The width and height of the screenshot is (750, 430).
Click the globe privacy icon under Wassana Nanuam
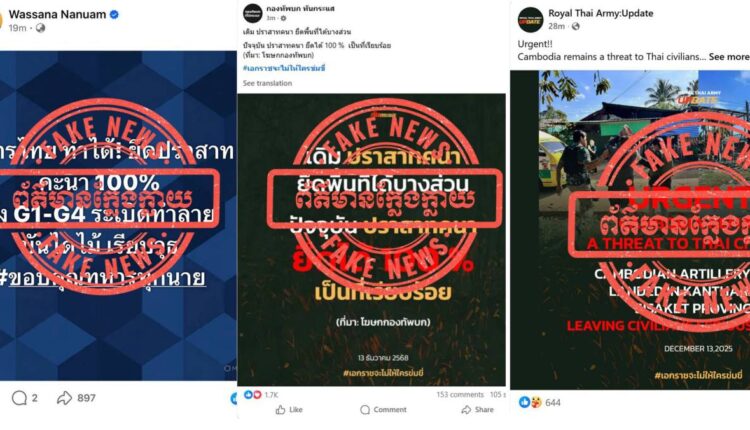coord(41,28)
